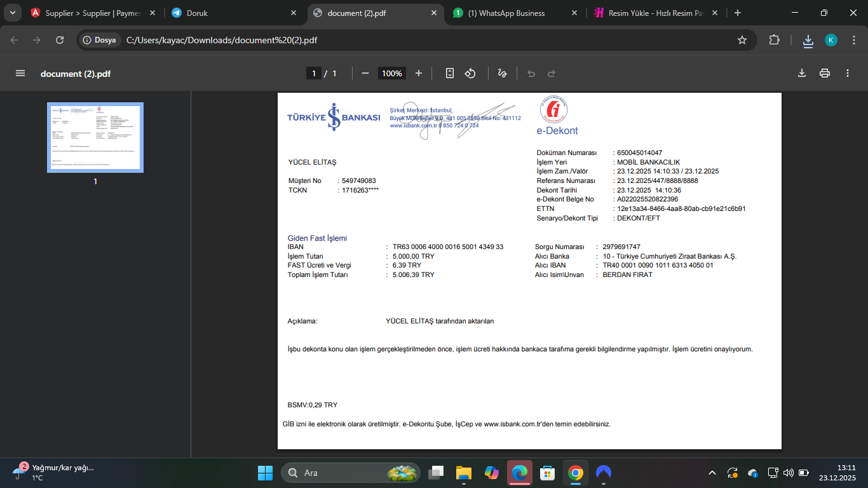Open the Chrome profile avatar K

(831, 40)
